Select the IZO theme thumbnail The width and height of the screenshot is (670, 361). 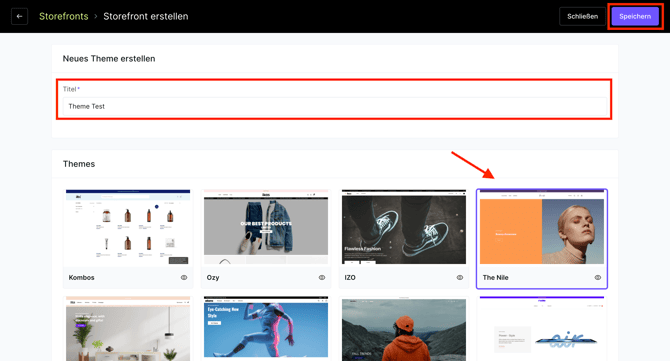pyautogui.click(x=404, y=227)
